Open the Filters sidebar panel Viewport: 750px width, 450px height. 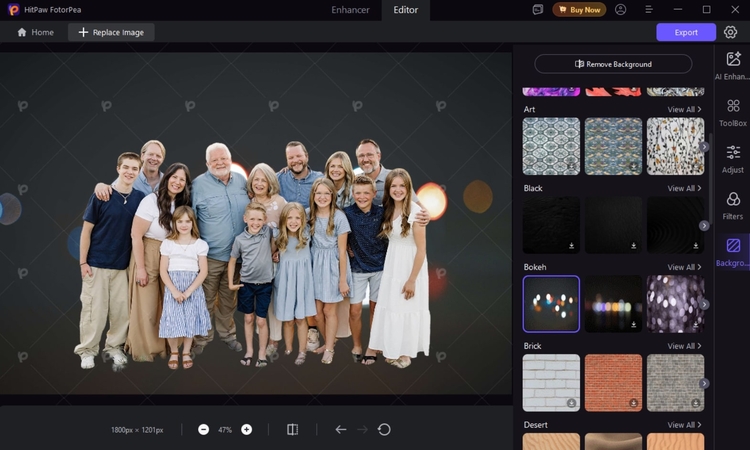(x=733, y=205)
